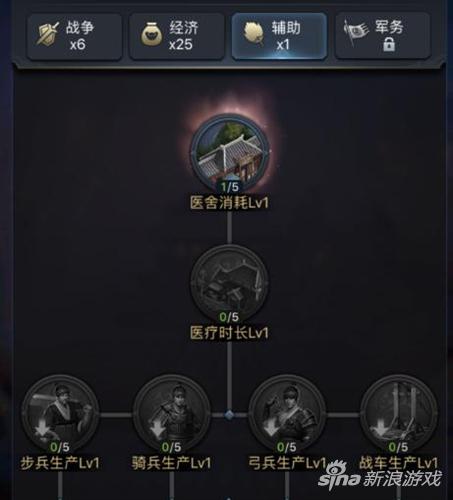Screen dimensions: 453x500
Task: Select the greyed 医疗时长 skill icon
Action: point(229,284)
